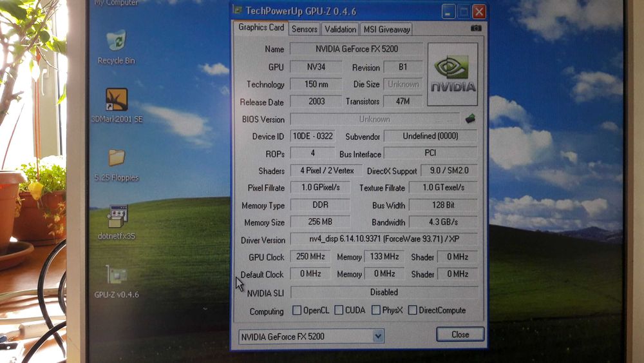Click the Release Date field showing 2003
The width and height of the screenshot is (644, 363).
(x=316, y=101)
